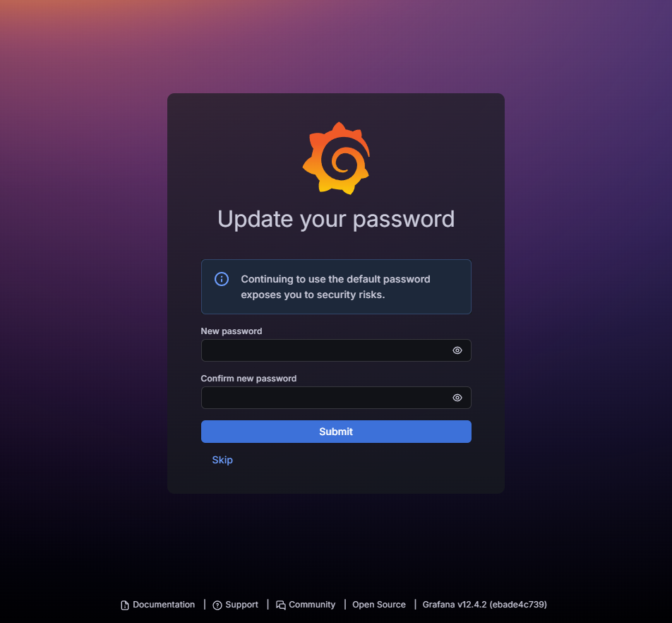Screen dimensions: 672x623
Task: Open the Community footer link text
Action: pyautogui.click(x=312, y=605)
